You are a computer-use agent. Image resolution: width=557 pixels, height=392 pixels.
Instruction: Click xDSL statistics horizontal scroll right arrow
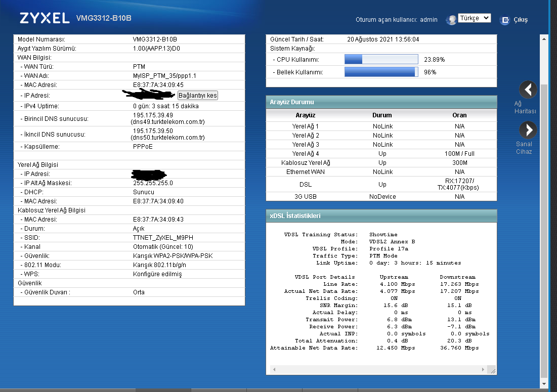click(x=483, y=370)
